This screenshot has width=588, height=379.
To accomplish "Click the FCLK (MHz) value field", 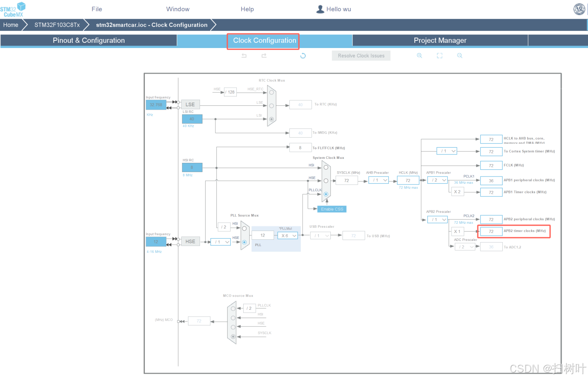I will click(x=491, y=165).
